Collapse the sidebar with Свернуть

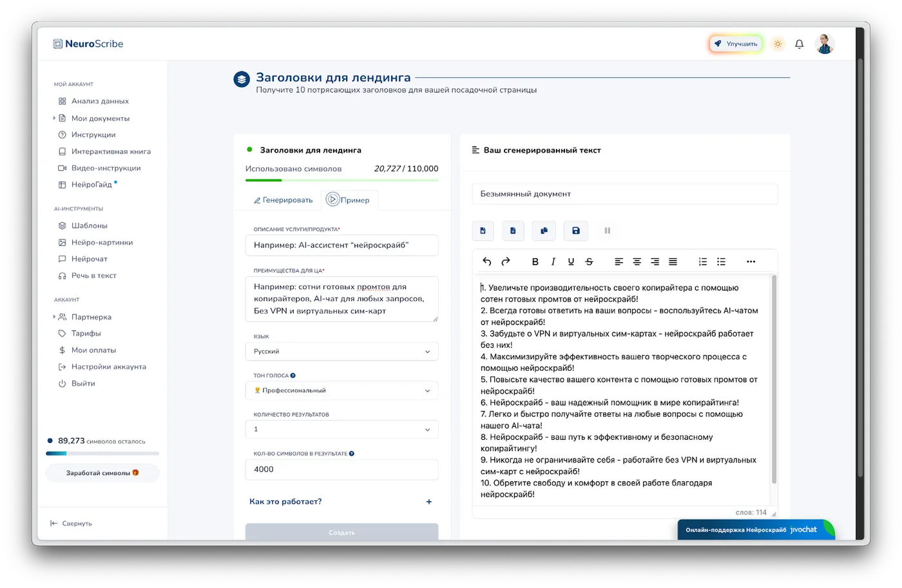click(x=71, y=524)
